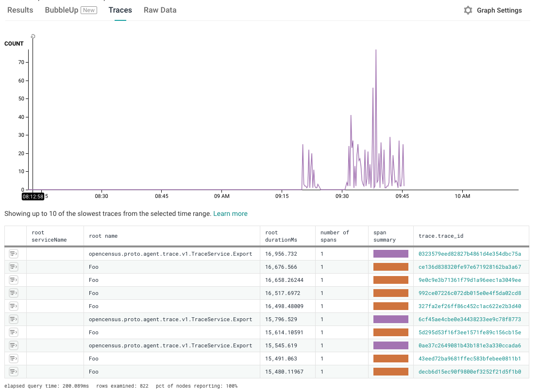Open trace 992ce07226c072db015e0e4f5da02cd8

tap(470, 293)
